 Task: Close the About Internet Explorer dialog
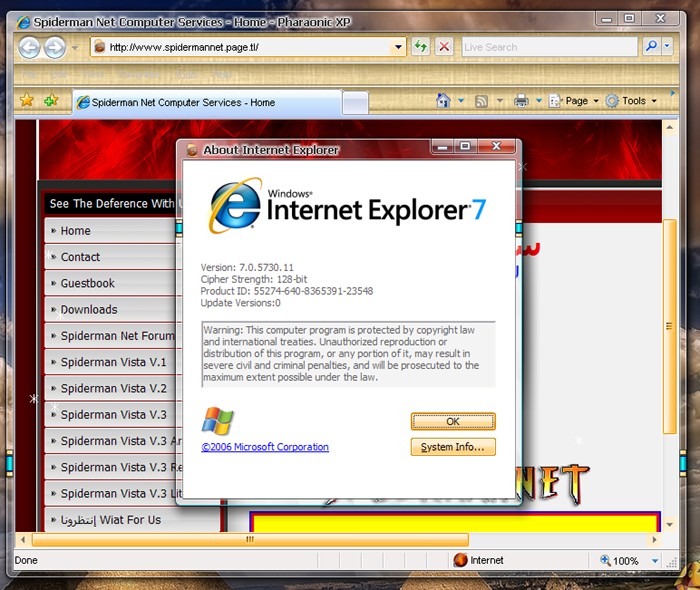[496, 146]
